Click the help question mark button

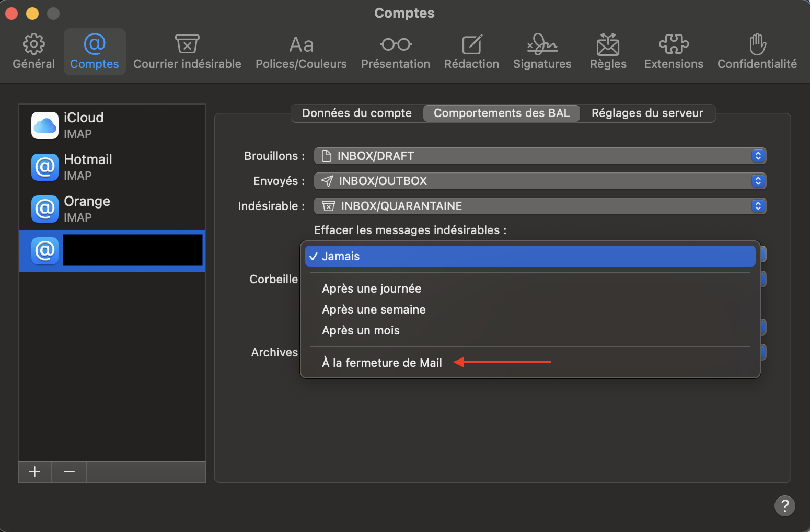784,505
